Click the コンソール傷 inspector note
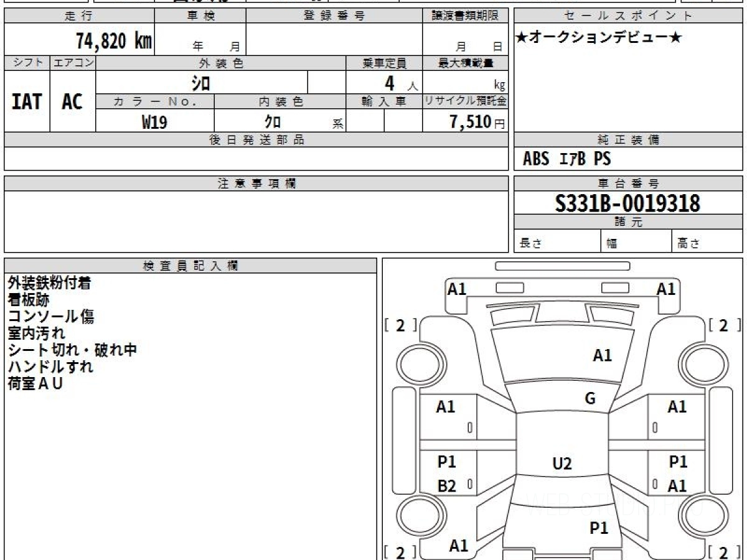The height and width of the screenshot is (560, 747). point(51,317)
